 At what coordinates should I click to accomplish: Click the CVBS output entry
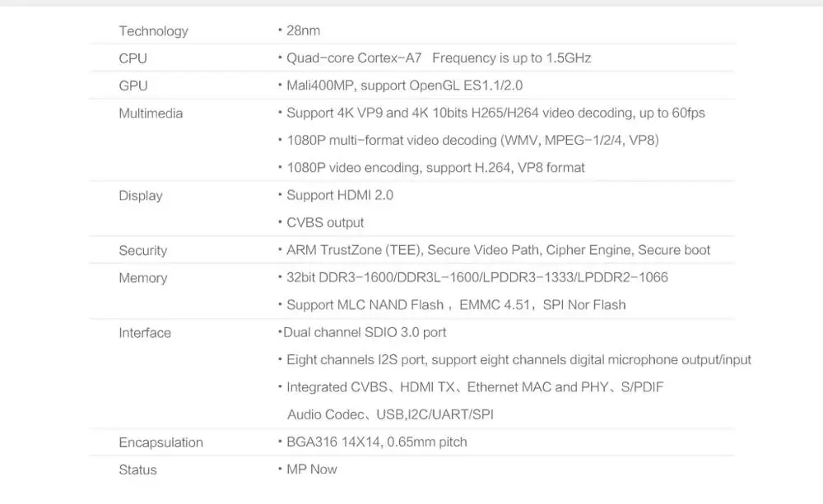pyautogui.click(x=325, y=222)
